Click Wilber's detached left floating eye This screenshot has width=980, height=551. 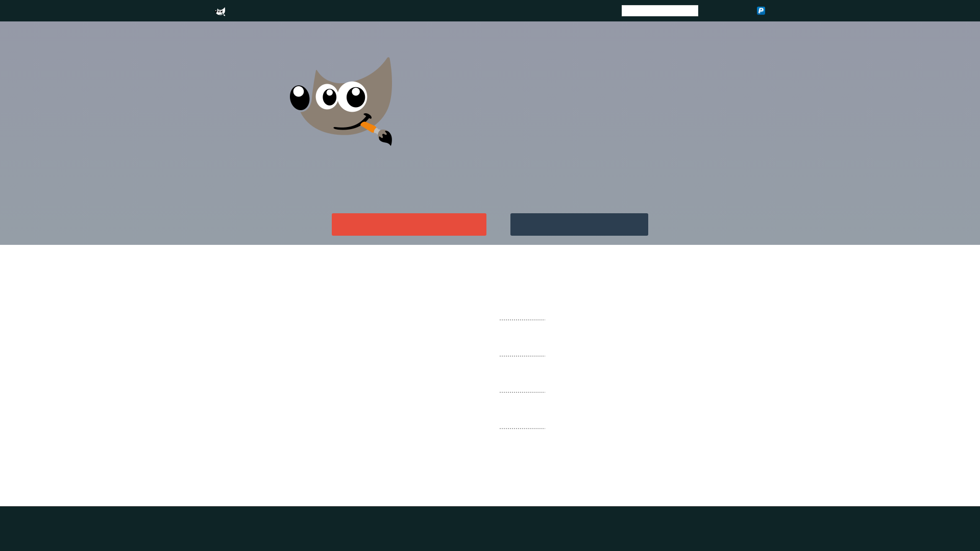(300, 97)
